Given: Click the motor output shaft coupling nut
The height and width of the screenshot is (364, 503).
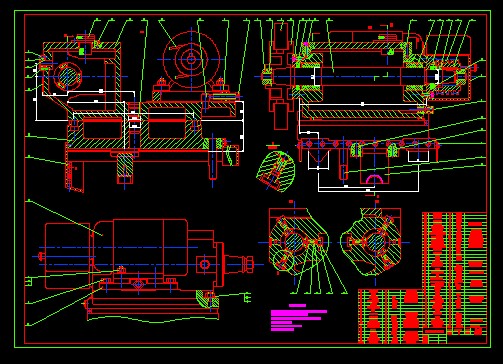Looking at the screenshot, I should (248, 265).
